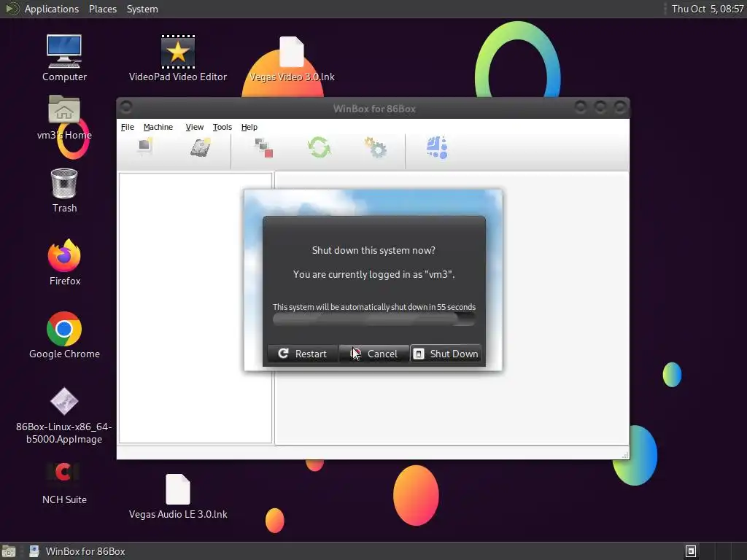
Task: Open the Applications menu in top panel
Action: (x=52, y=9)
